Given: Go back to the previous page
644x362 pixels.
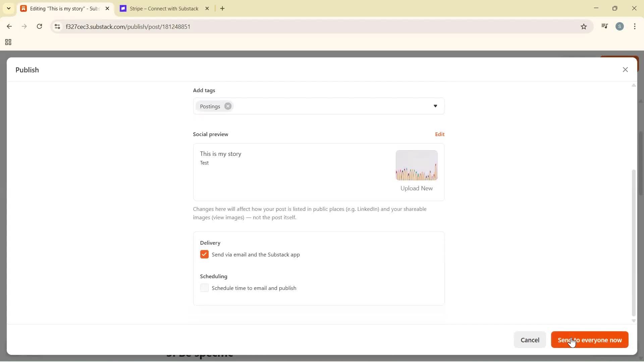Looking at the screenshot, I should click(x=9, y=26).
